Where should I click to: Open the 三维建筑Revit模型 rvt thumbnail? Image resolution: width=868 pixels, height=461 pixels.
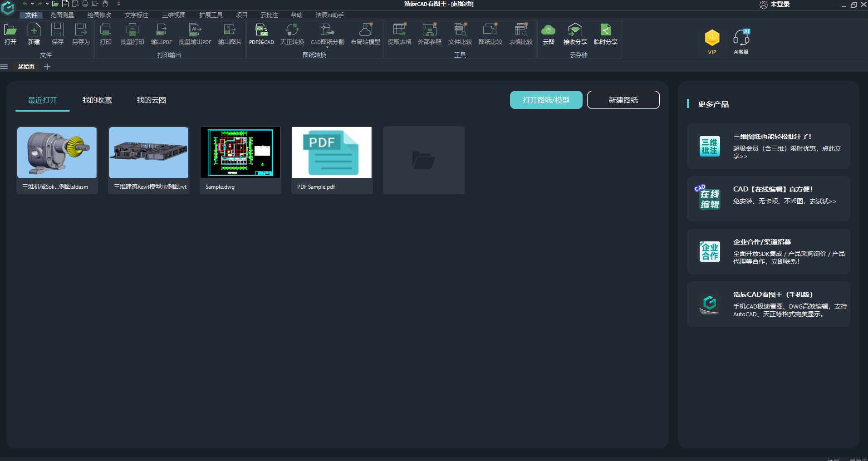(x=149, y=160)
